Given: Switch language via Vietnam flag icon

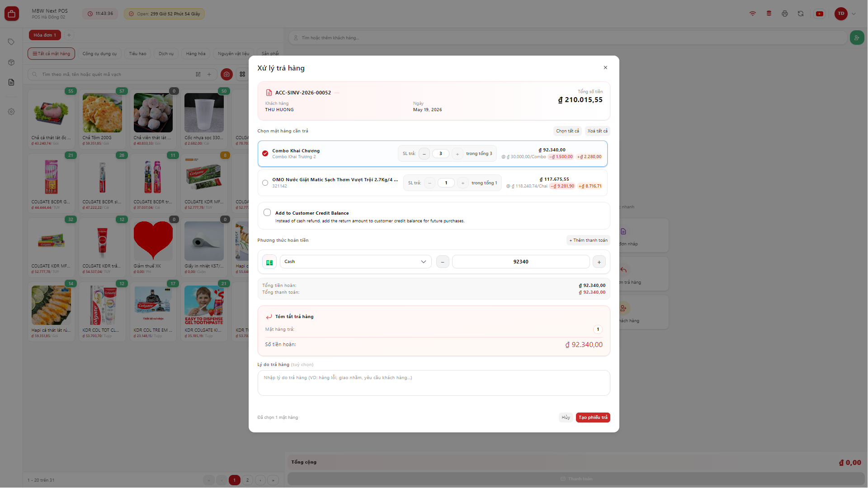Looking at the screenshot, I should coord(820,14).
